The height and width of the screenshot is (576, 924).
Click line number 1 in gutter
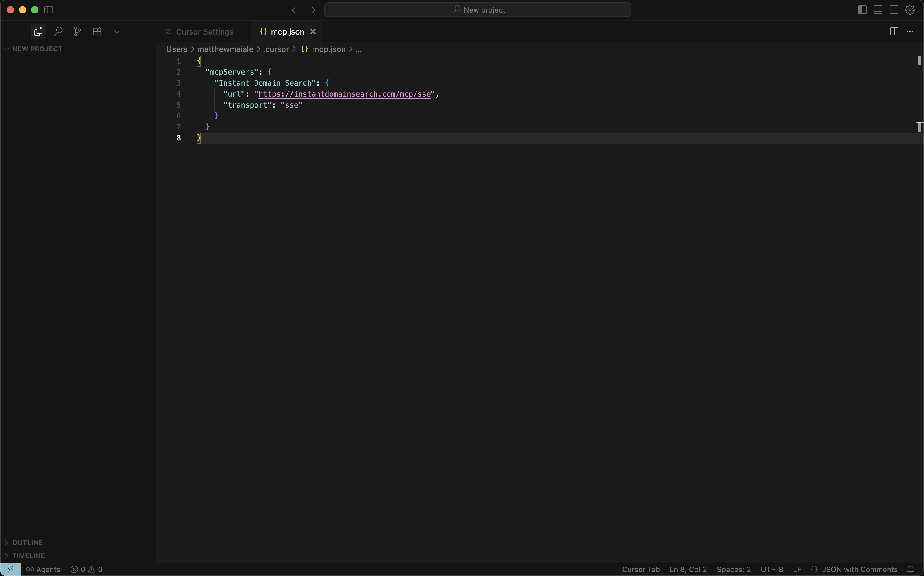coord(178,61)
